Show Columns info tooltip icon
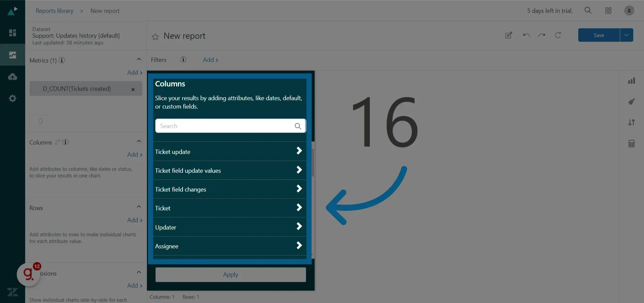644x303 pixels. 65,142
